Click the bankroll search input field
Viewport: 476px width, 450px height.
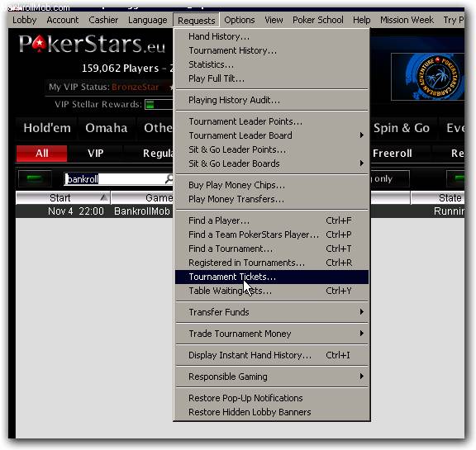coord(116,179)
